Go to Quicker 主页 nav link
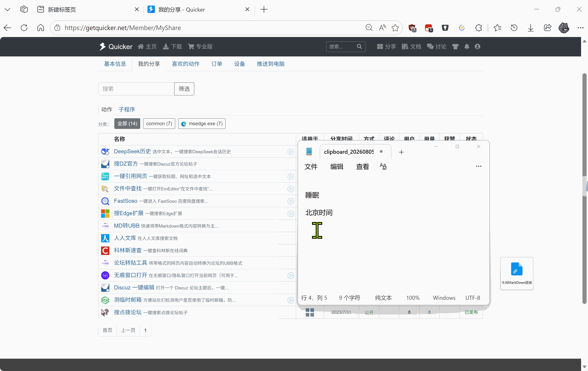Viewport: 588px width, 371px height. click(x=147, y=46)
